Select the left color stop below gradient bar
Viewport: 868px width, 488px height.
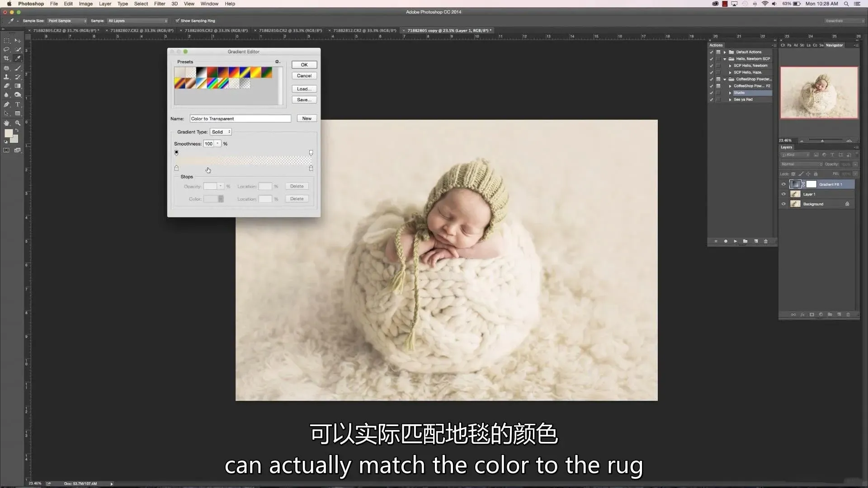[x=176, y=168]
